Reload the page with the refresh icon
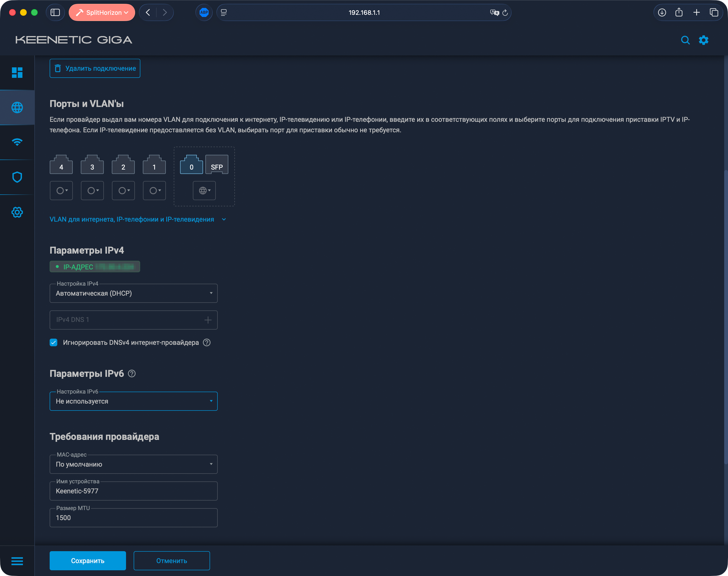This screenshot has height=576, width=728. pos(505,12)
